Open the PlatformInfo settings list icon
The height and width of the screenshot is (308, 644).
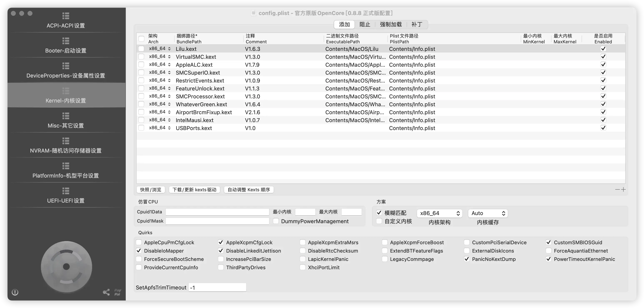66,166
